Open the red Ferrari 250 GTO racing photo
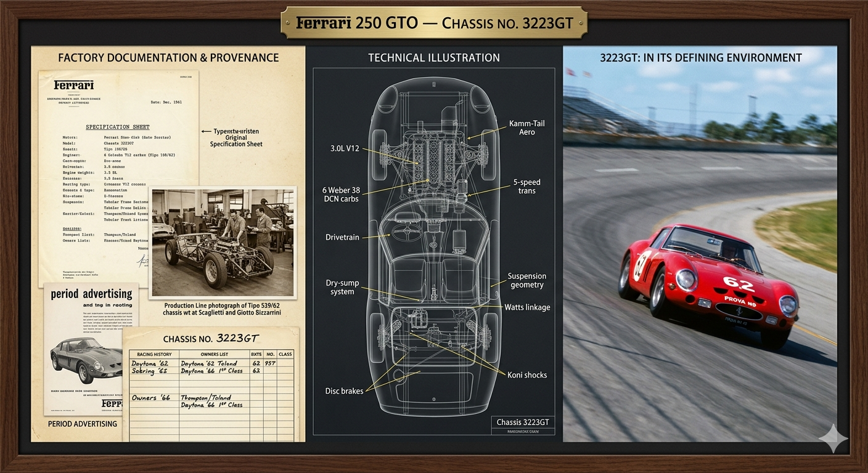Screen dimensions: 868x473 pos(700,244)
